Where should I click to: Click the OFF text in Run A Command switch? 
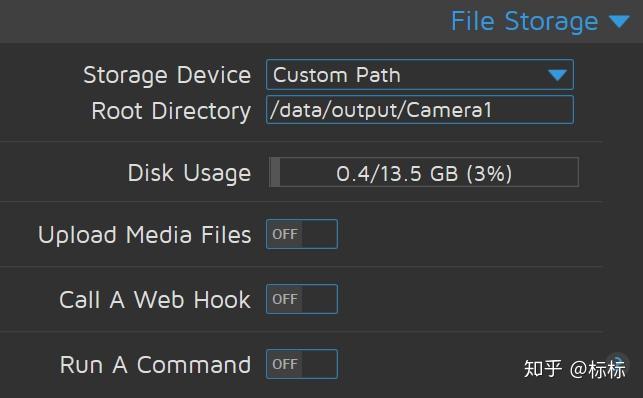coord(285,364)
